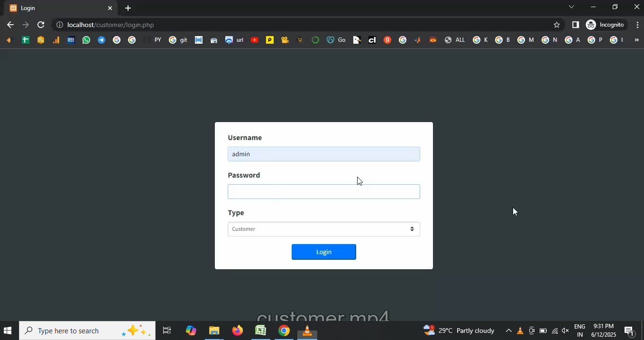The height and width of the screenshot is (340, 644).
Task: Reload the login page
Action: (x=41, y=25)
